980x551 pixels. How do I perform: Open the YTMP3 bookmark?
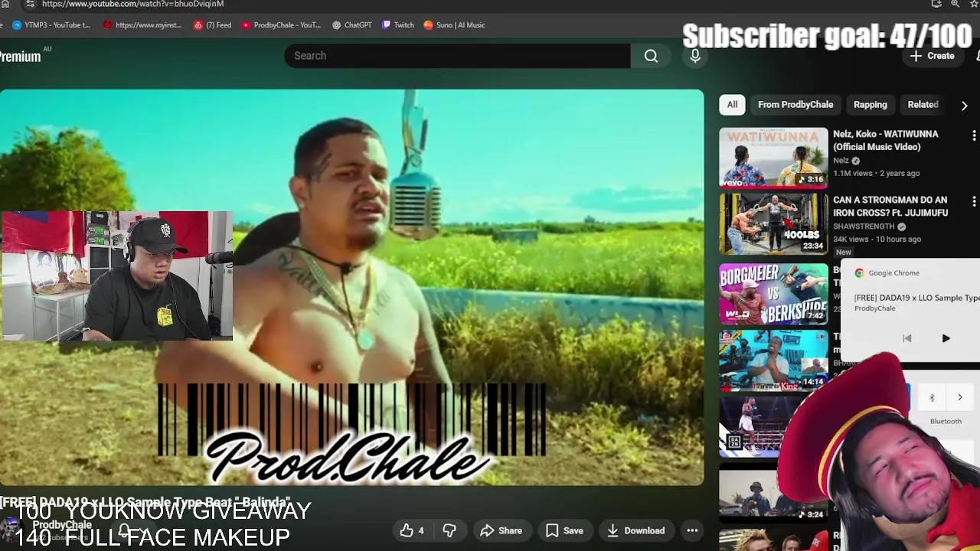point(51,25)
